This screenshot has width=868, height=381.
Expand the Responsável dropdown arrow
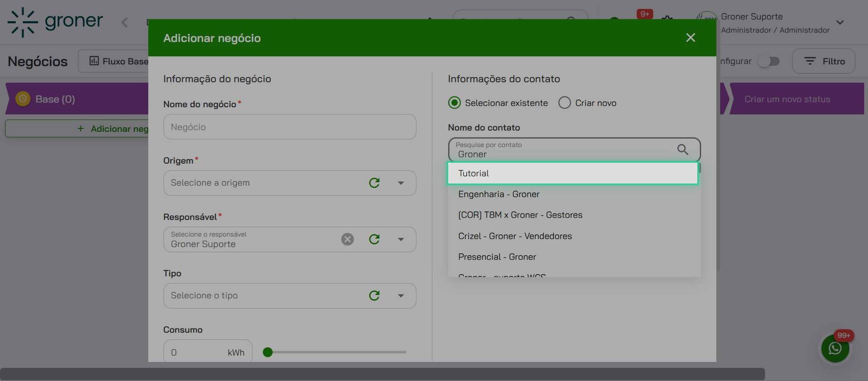pyautogui.click(x=401, y=239)
